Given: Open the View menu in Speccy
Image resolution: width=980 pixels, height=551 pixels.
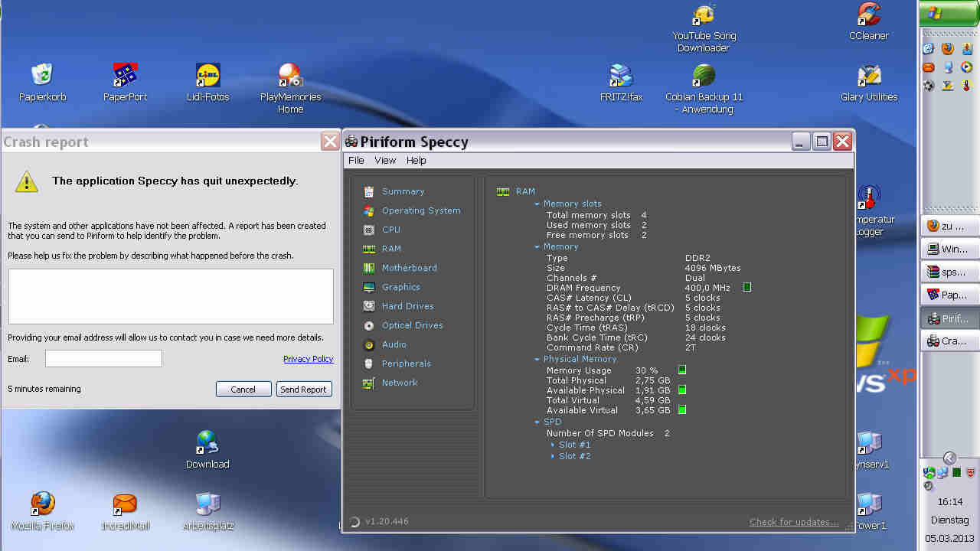Looking at the screenshot, I should click(x=385, y=161).
